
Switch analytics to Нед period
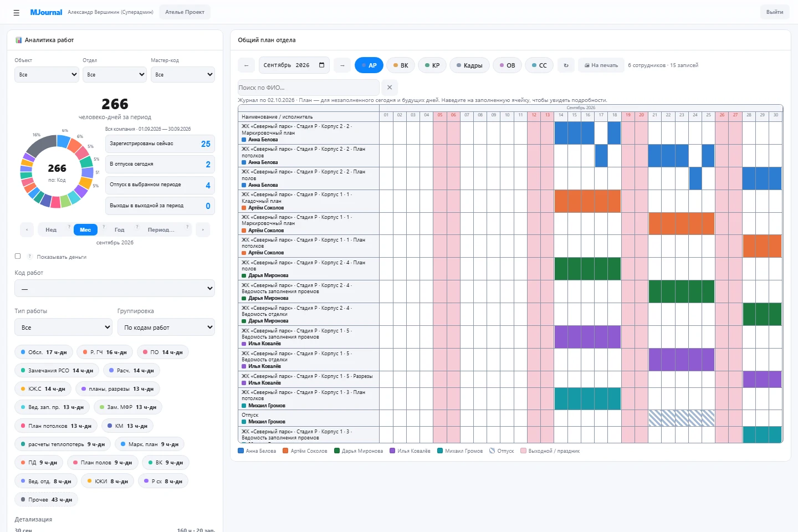tap(51, 230)
